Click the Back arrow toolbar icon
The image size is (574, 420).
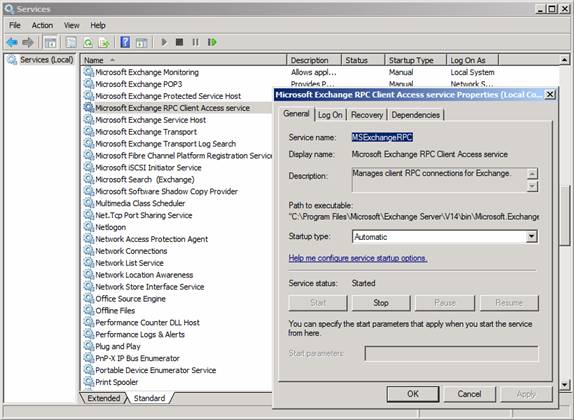tap(12, 42)
